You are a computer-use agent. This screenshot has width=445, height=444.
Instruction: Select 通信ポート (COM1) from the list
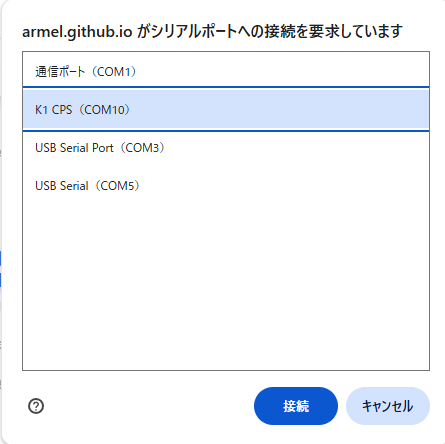226,72
